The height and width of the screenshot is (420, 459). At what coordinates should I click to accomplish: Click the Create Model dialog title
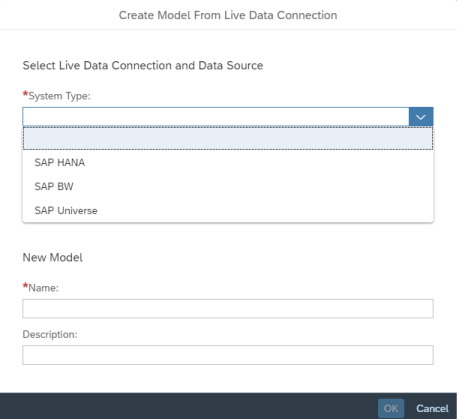[x=228, y=15]
